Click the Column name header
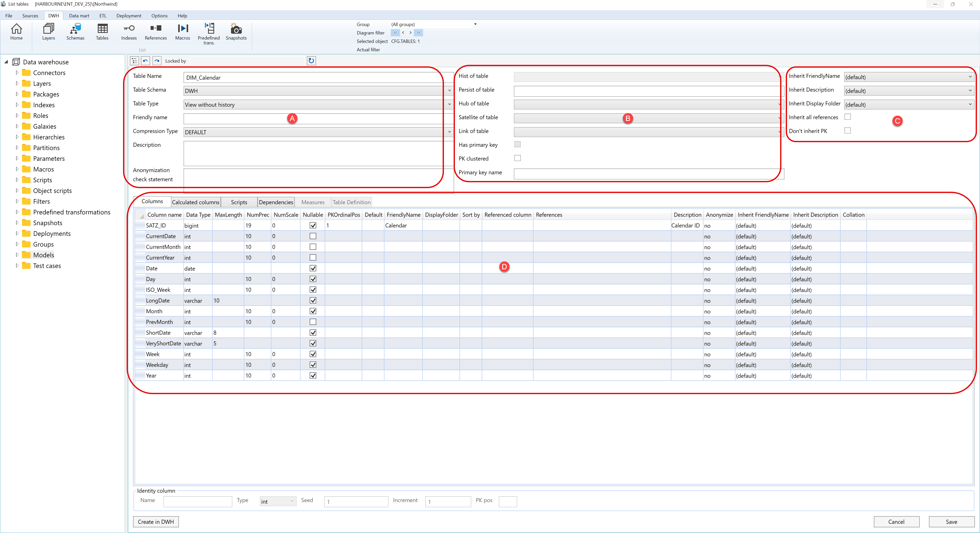 [164, 215]
